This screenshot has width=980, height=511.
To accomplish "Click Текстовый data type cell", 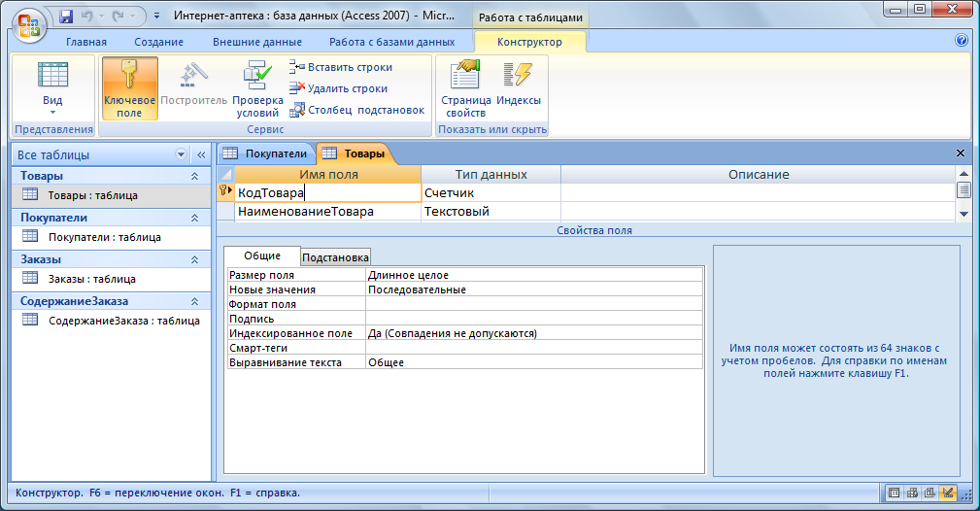I will click(x=490, y=212).
